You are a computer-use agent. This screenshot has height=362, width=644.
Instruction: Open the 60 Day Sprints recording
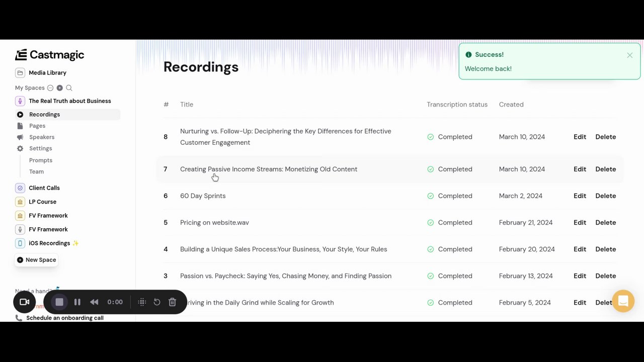click(x=203, y=196)
